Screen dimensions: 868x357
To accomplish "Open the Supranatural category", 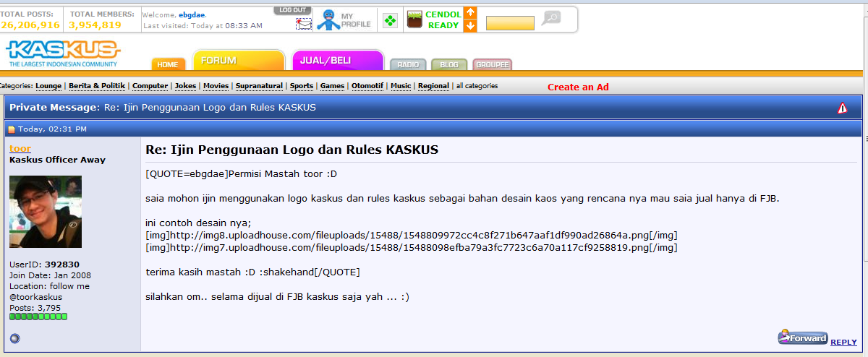I will coord(259,86).
